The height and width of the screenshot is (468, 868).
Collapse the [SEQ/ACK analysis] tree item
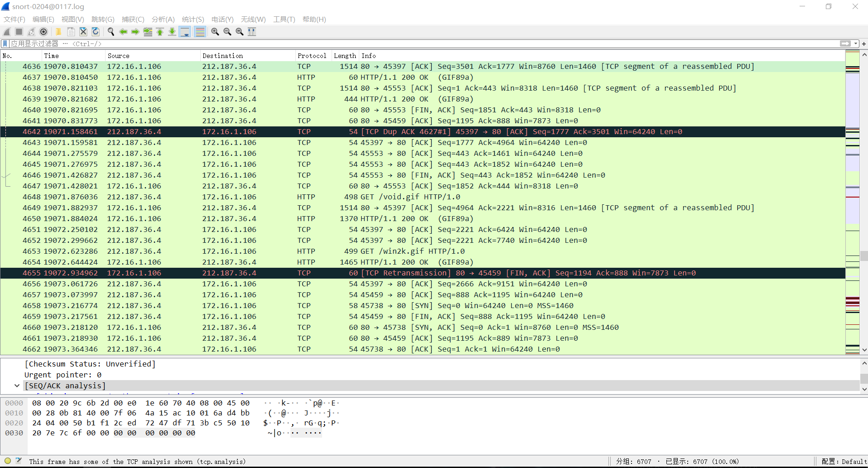(17, 386)
